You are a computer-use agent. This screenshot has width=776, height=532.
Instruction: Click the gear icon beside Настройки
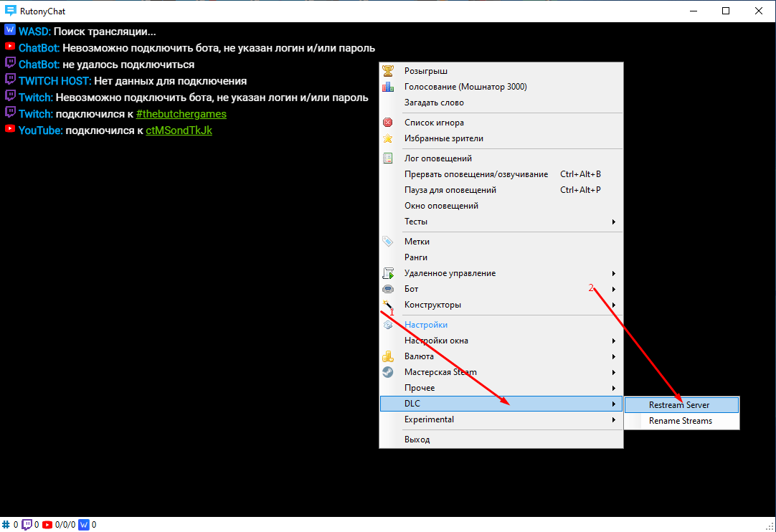(388, 325)
